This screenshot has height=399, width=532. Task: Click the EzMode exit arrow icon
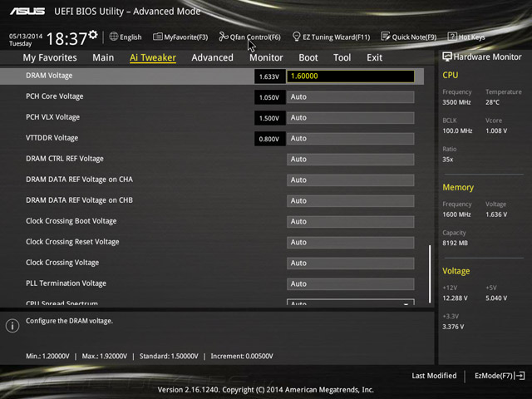point(520,376)
